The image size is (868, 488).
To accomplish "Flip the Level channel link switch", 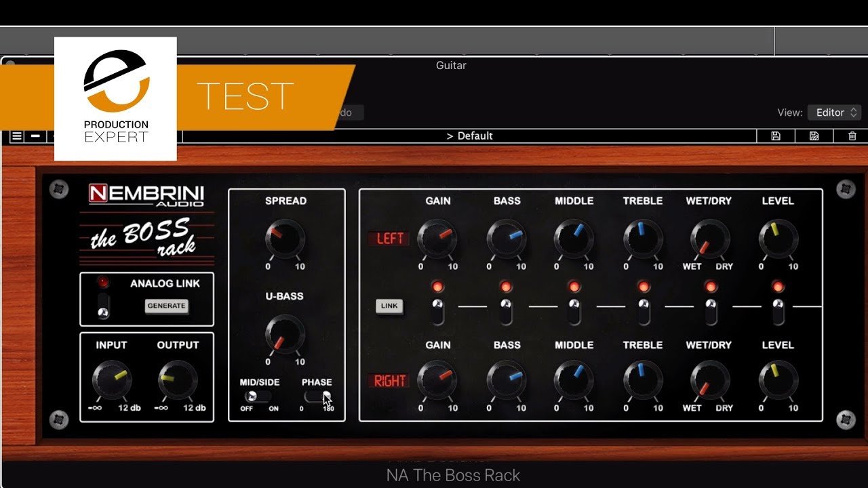I will point(778,311).
